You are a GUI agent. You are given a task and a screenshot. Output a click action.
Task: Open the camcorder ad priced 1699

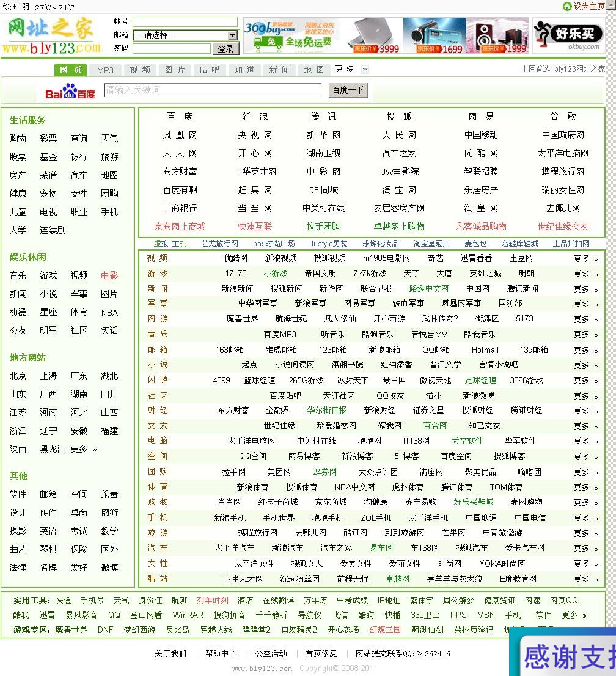[435, 35]
